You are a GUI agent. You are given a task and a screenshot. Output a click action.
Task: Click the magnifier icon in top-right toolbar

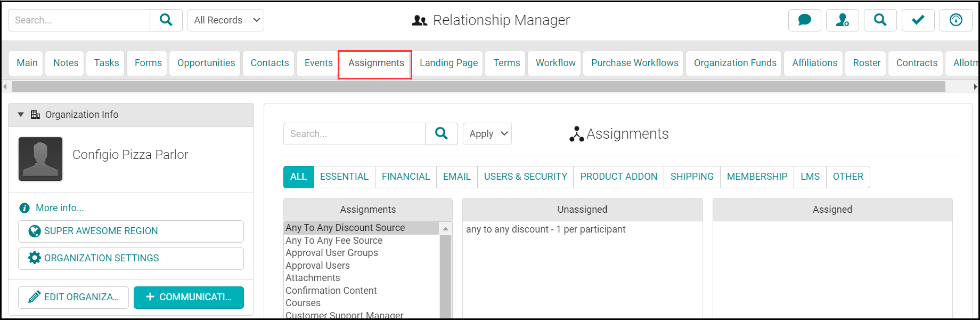[x=880, y=20]
